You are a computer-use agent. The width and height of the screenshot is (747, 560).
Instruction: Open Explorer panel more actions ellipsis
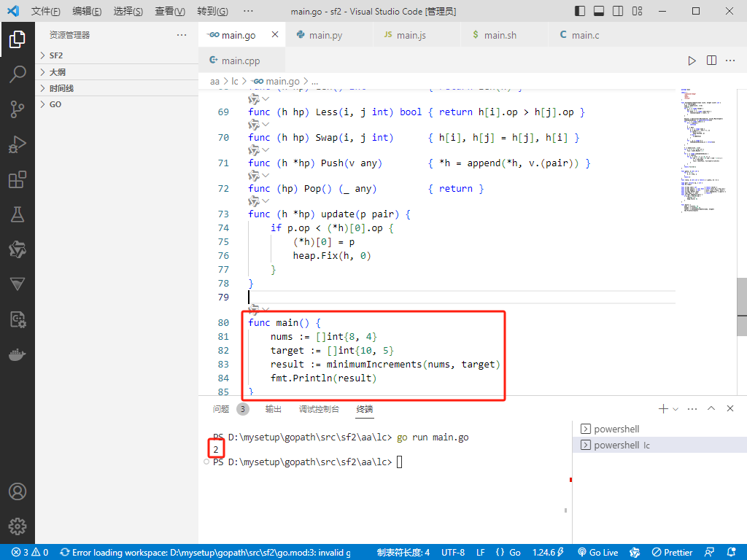pyautogui.click(x=182, y=35)
